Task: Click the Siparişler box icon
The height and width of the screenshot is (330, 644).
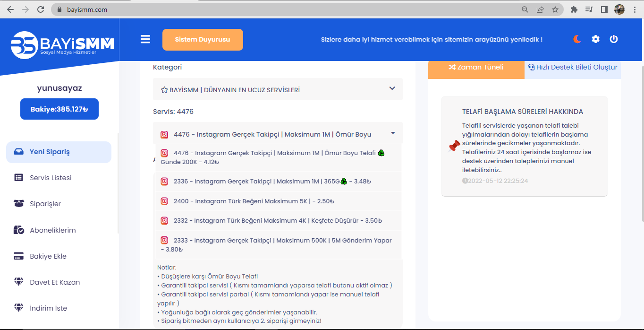Action: (19, 204)
